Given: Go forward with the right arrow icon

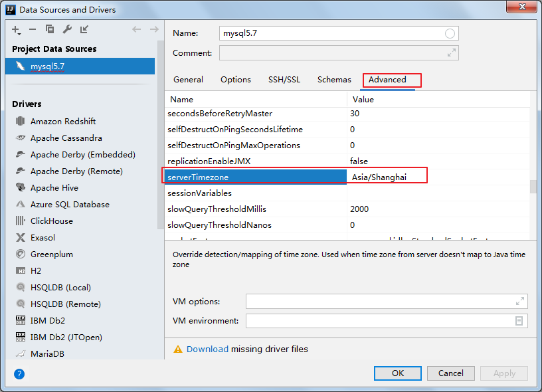Looking at the screenshot, I should [x=154, y=29].
